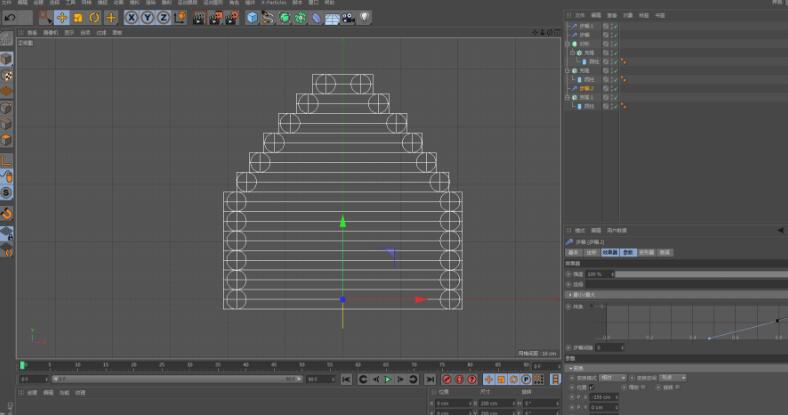Toggle the Y axis lock
The image size is (788, 415).
coord(146,17)
